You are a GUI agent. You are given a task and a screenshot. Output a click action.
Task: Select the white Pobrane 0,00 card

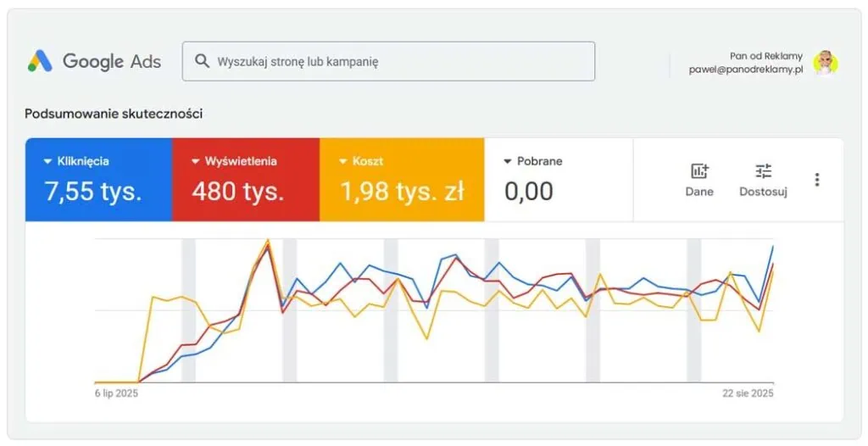pos(559,180)
